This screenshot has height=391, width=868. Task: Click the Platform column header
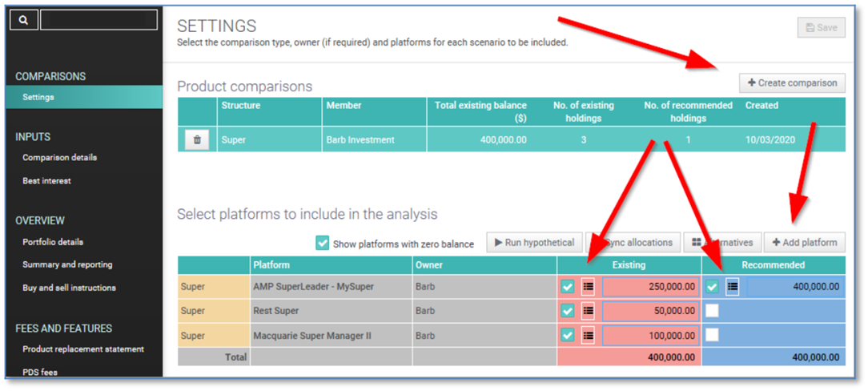point(331,265)
